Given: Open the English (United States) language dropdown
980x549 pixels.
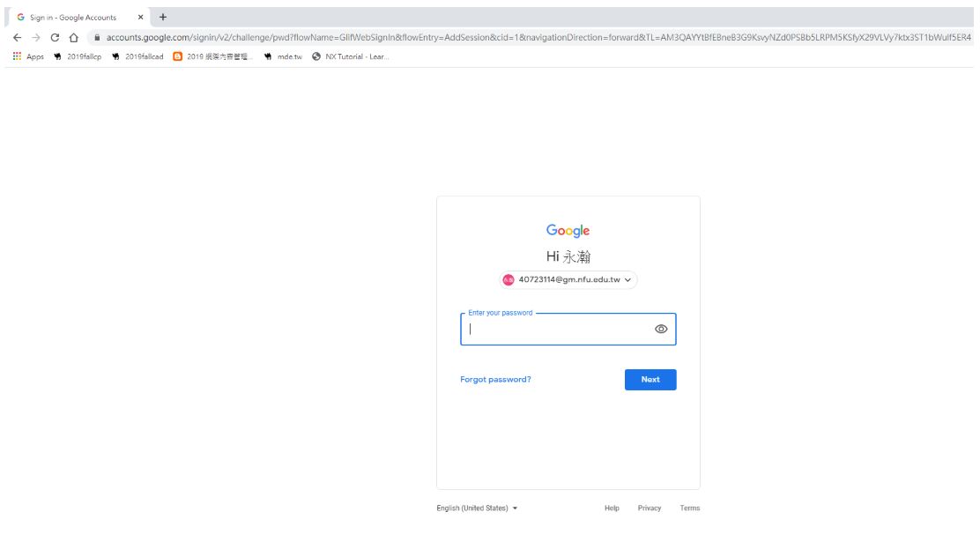Looking at the screenshot, I should 477,508.
